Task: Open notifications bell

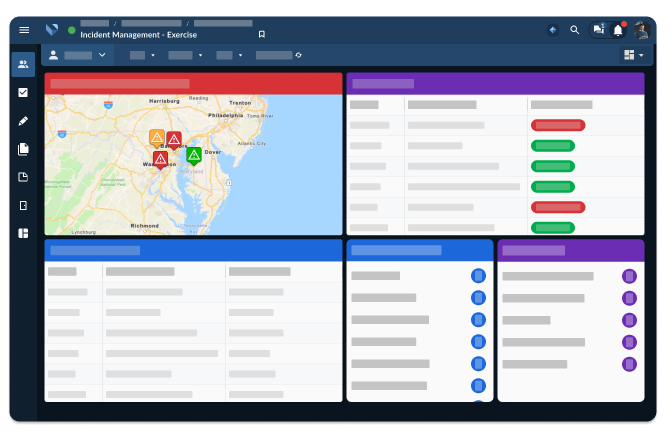Action: tap(618, 30)
